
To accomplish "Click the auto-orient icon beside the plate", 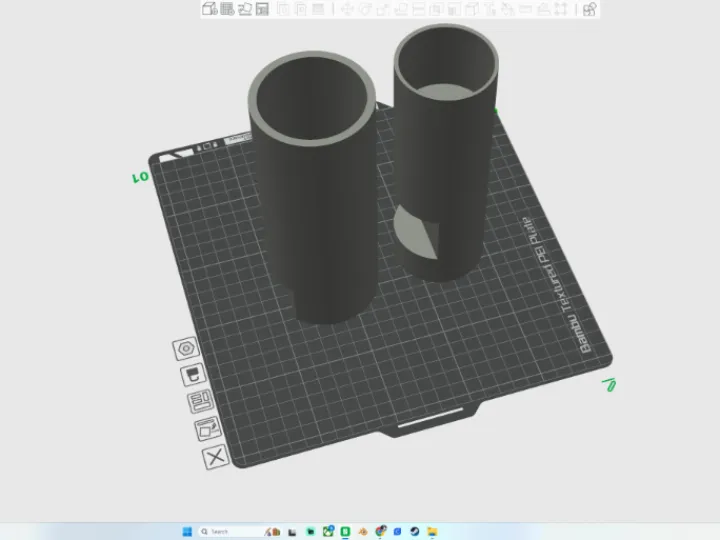I will 208,429.
